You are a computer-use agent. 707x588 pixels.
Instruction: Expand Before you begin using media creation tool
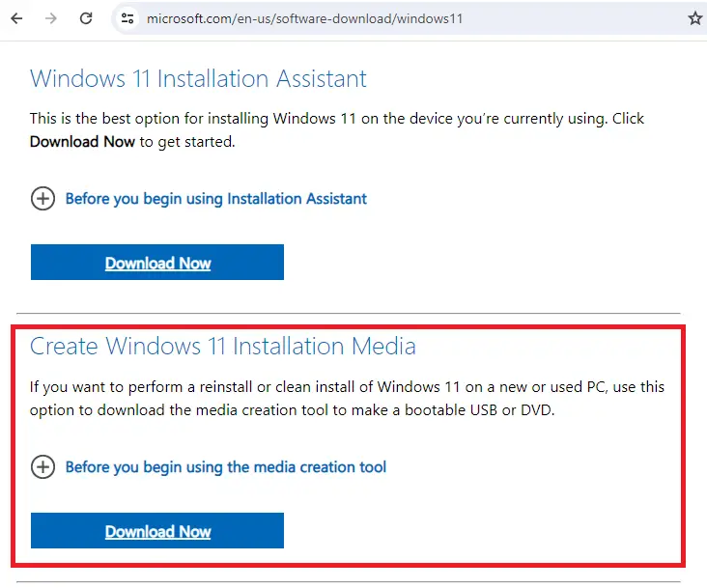pyautogui.click(x=225, y=466)
